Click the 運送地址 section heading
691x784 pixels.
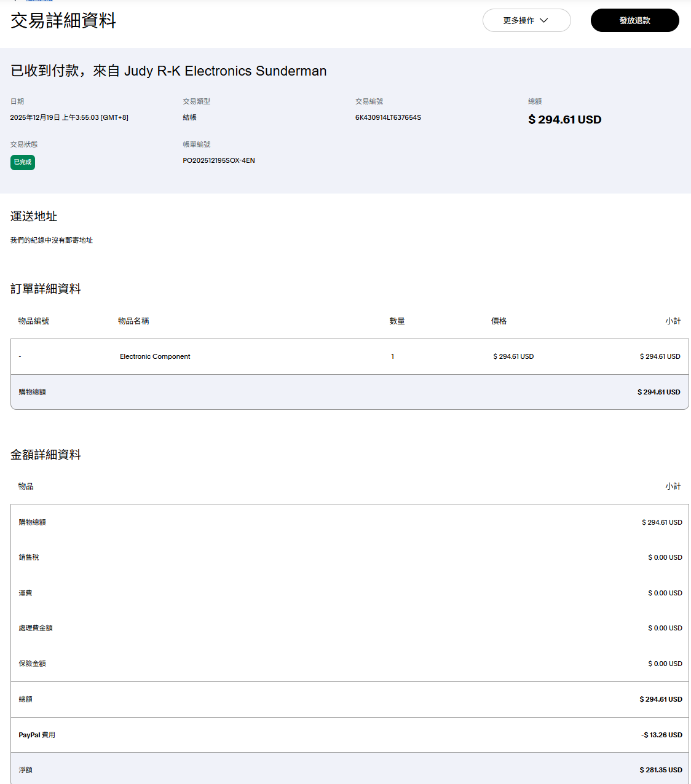point(34,216)
